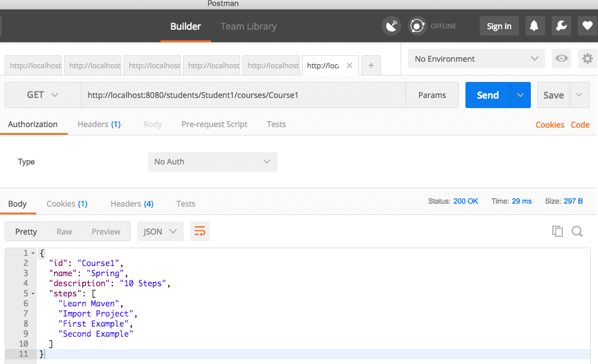Open the Interceptor icon showing OFFLINE status
This screenshot has height=364, width=598.
[x=417, y=26]
